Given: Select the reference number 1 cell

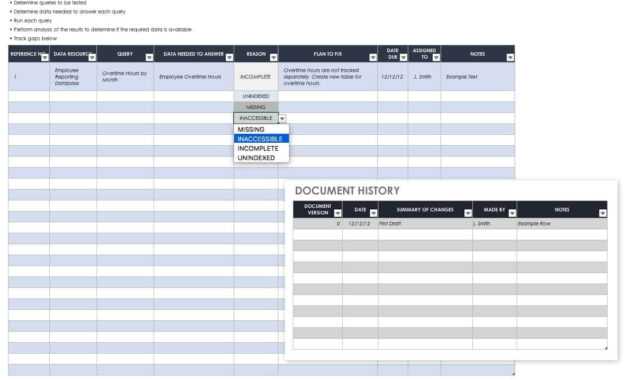Looking at the screenshot, I should (x=29, y=77).
